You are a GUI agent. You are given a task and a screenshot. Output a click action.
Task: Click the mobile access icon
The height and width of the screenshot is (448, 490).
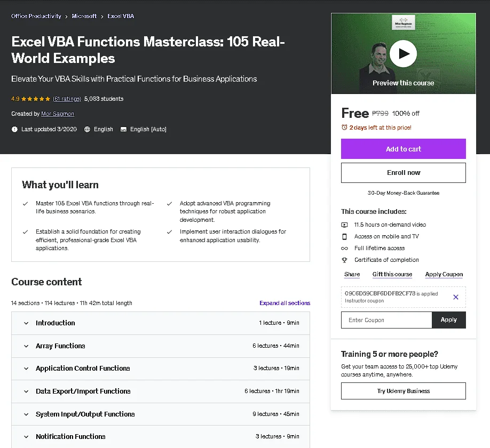344,237
